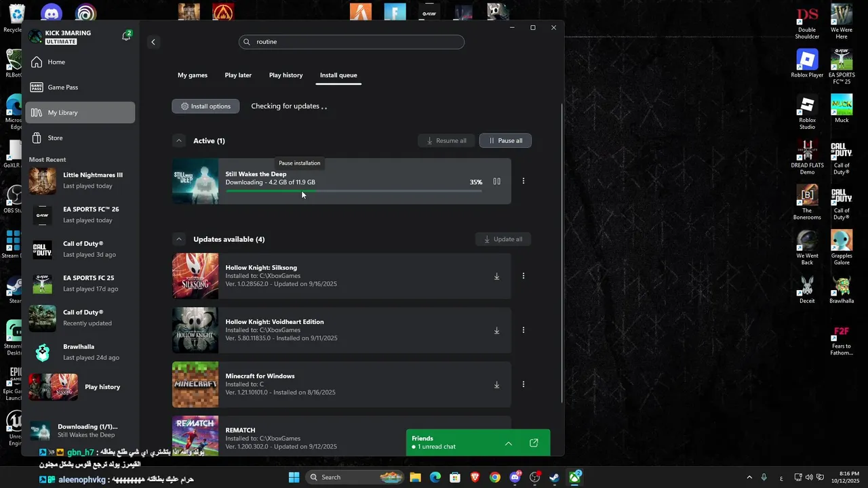868x488 pixels.
Task: Open the Still Wakes the Deep cover art
Action: point(195,181)
